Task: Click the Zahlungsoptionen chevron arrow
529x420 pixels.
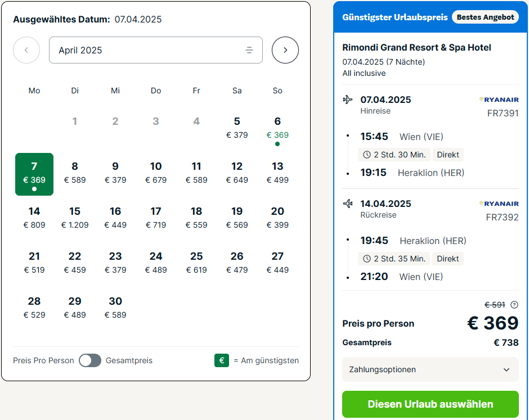Action: (x=506, y=370)
